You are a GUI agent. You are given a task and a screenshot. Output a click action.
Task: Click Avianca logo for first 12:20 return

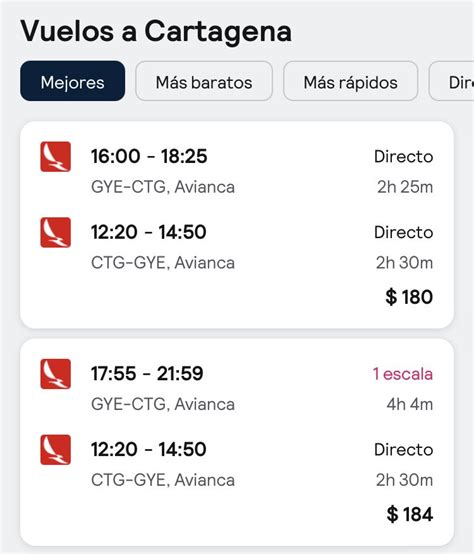(x=55, y=232)
